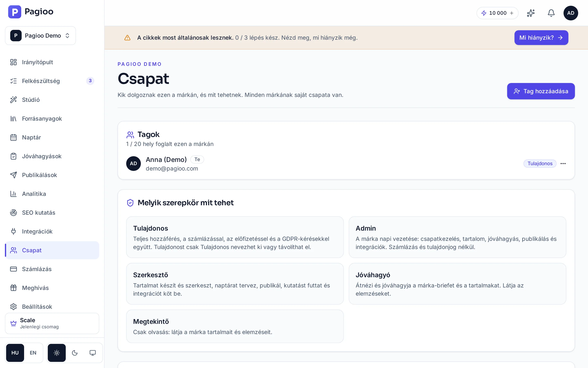The width and height of the screenshot is (588, 368).
Task: Click the 10 000 credits pill
Action: click(x=497, y=13)
